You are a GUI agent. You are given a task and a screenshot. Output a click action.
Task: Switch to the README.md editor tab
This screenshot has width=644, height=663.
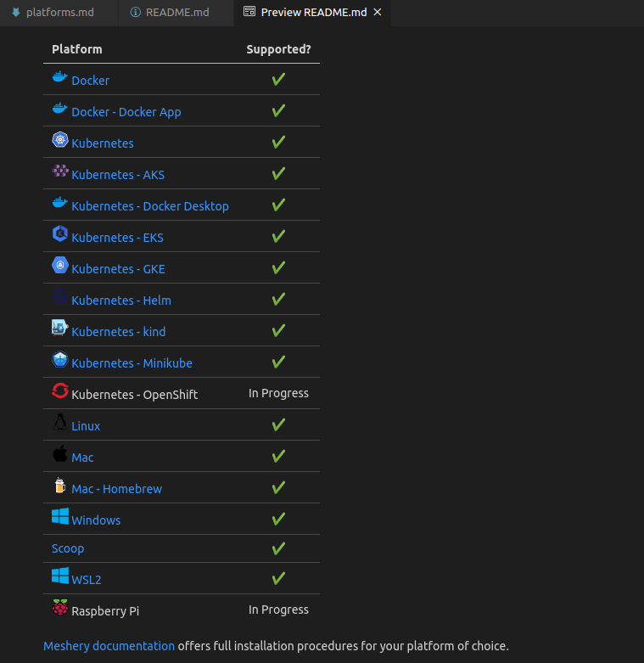click(x=176, y=13)
